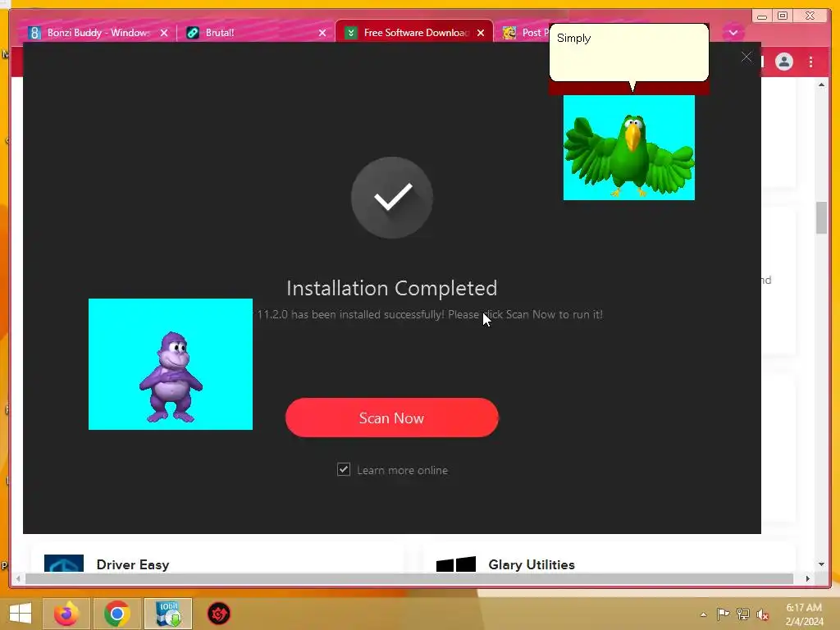This screenshot has height=630, width=840.
Task: Click the scroll up arrow of the page
Action: tap(821, 84)
